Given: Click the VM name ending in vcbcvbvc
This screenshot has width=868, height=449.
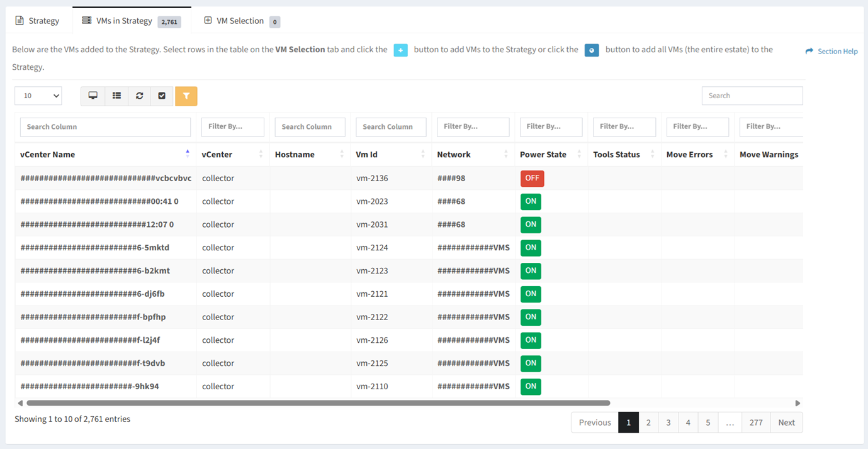Looking at the screenshot, I should tap(106, 179).
